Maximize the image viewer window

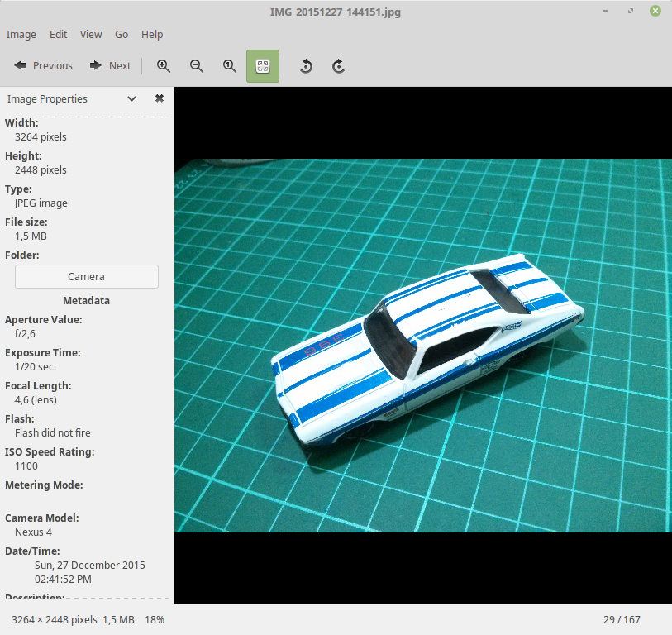[x=631, y=11]
